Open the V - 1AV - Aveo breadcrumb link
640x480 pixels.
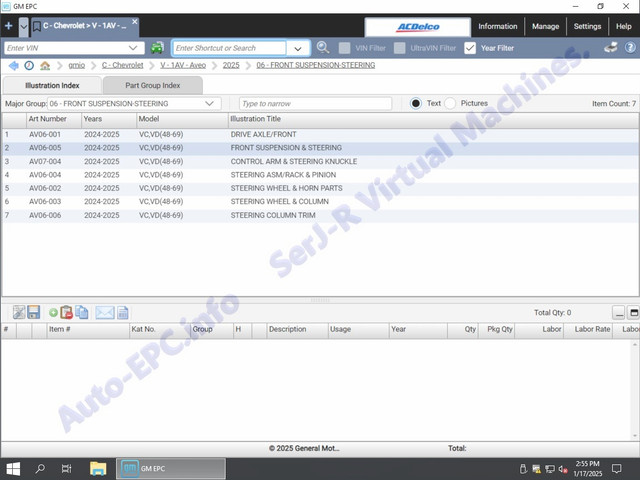pyautogui.click(x=183, y=65)
